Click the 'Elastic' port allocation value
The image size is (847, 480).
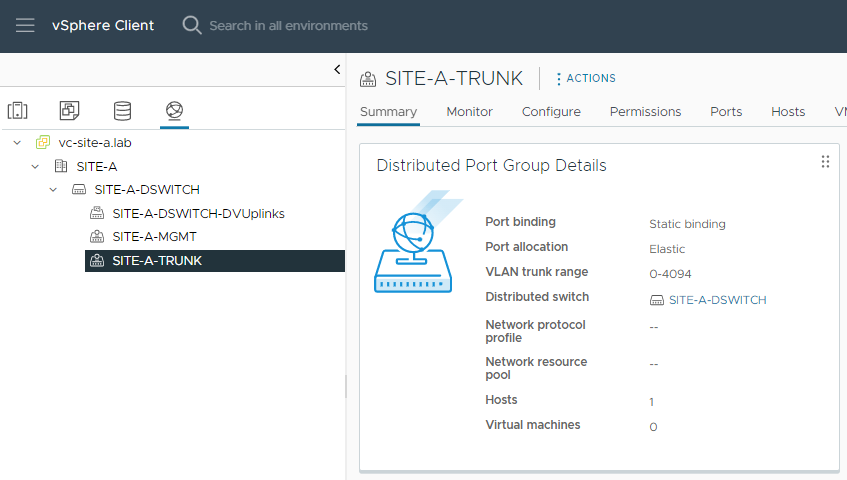click(667, 249)
